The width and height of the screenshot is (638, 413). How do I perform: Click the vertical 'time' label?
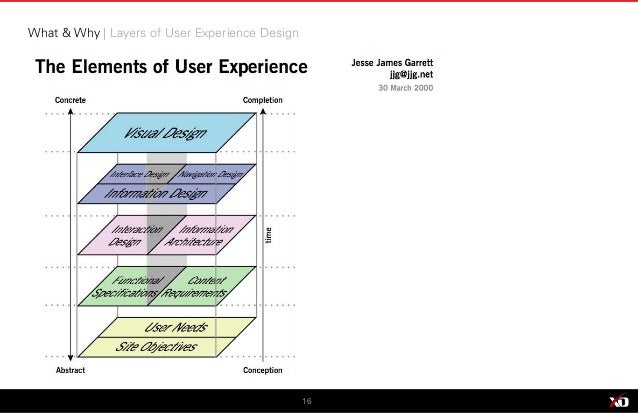268,235
